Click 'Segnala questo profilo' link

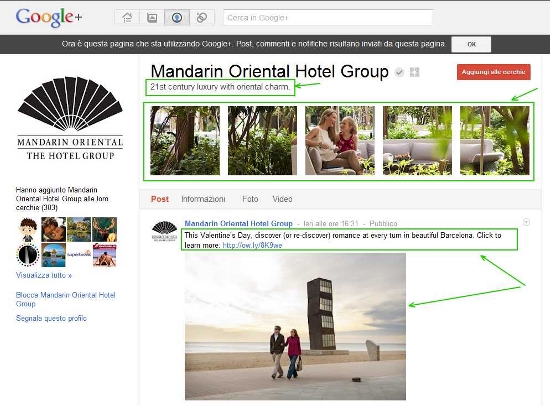pyautogui.click(x=51, y=318)
